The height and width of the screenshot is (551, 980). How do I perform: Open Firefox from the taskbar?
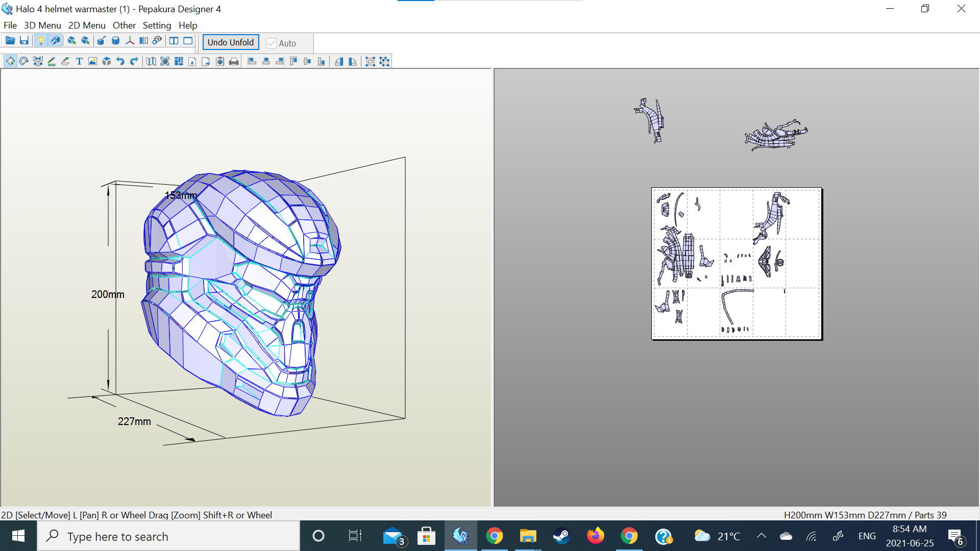pos(595,536)
